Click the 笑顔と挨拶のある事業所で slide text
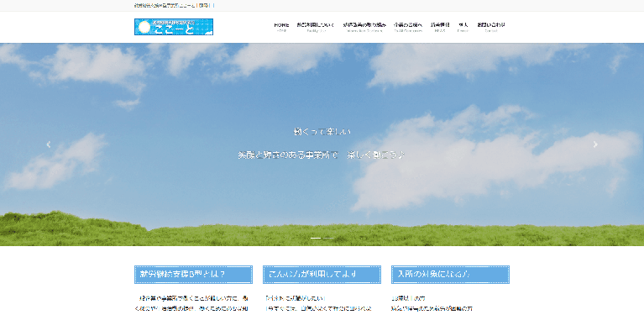This screenshot has height=315, width=644. (x=288, y=155)
